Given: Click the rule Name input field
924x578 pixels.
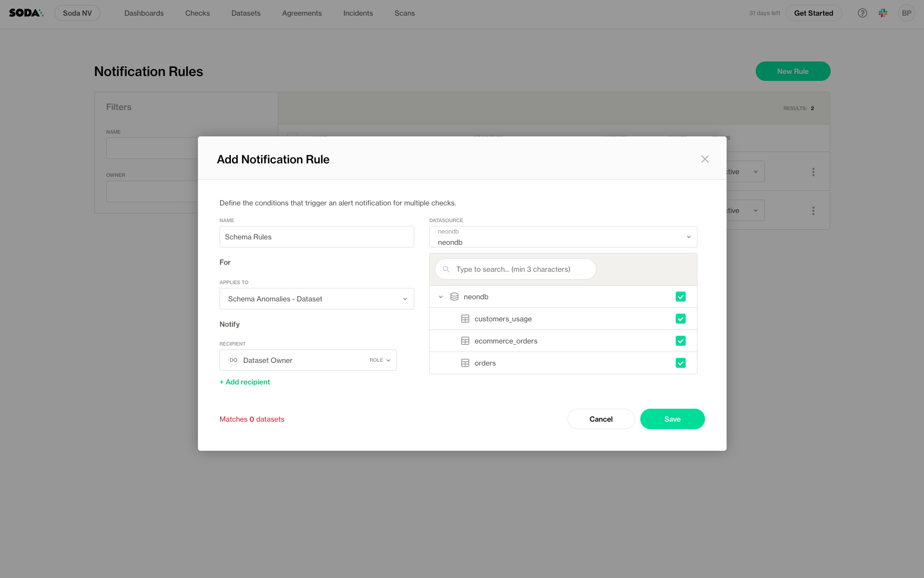Looking at the screenshot, I should coord(317,237).
